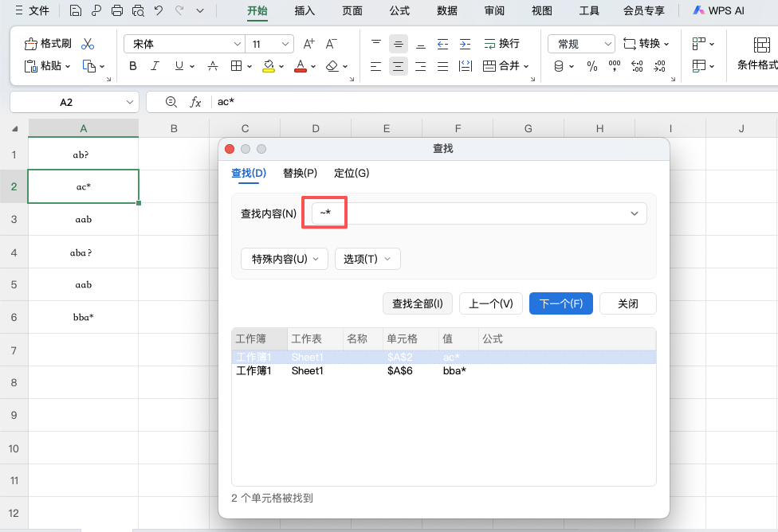778x532 pixels.
Task: Open the red font color swatch
Action: pyautogui.click(x=301, y=65)
